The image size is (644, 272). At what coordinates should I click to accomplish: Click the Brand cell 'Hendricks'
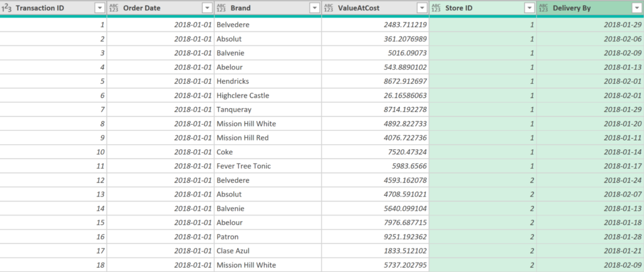coord(268,81)
